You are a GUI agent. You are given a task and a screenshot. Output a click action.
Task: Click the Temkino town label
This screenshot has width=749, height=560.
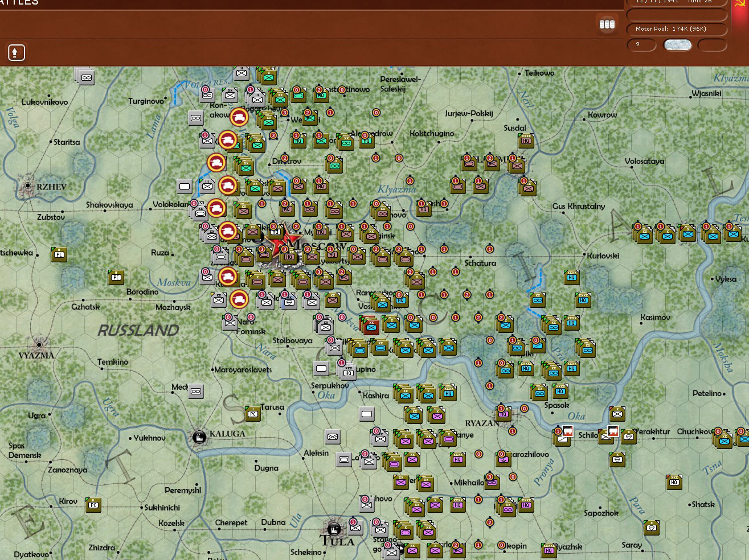pos(113,362)
